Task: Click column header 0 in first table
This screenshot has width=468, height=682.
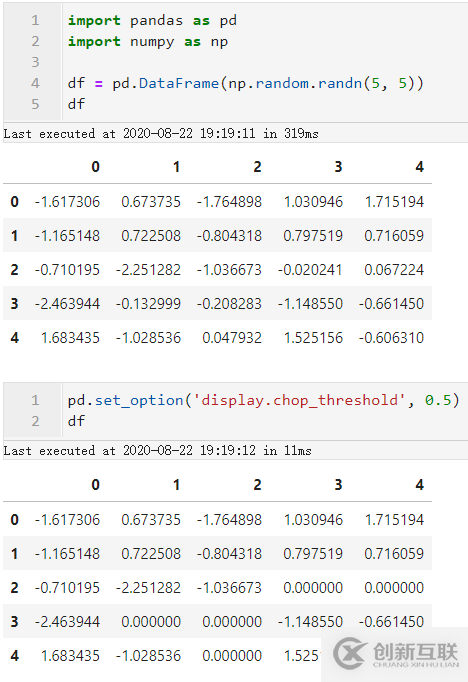Action: click(x=95, y=167)
